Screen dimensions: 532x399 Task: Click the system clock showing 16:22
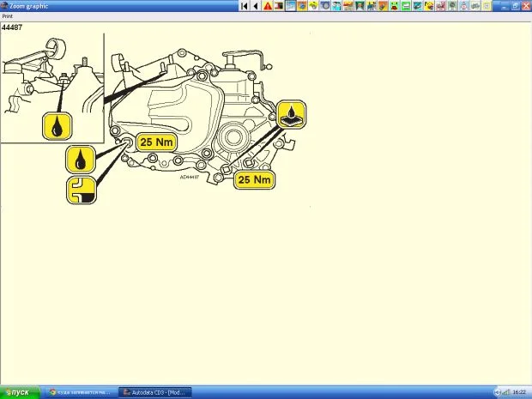(519, 392)
